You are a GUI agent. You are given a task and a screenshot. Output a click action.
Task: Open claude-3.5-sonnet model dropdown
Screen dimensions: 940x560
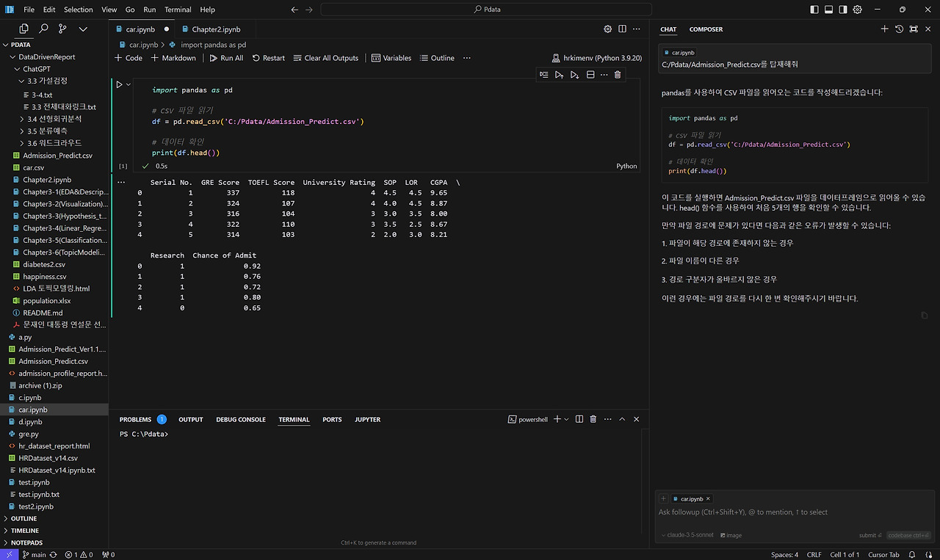coord(688,535)
